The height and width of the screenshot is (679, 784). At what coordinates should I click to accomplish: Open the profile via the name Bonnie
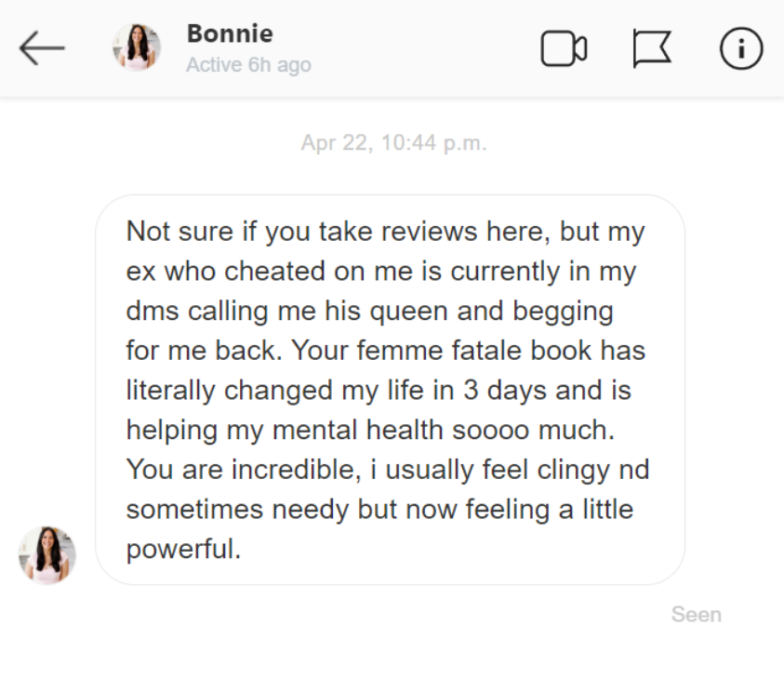point(230,33)
